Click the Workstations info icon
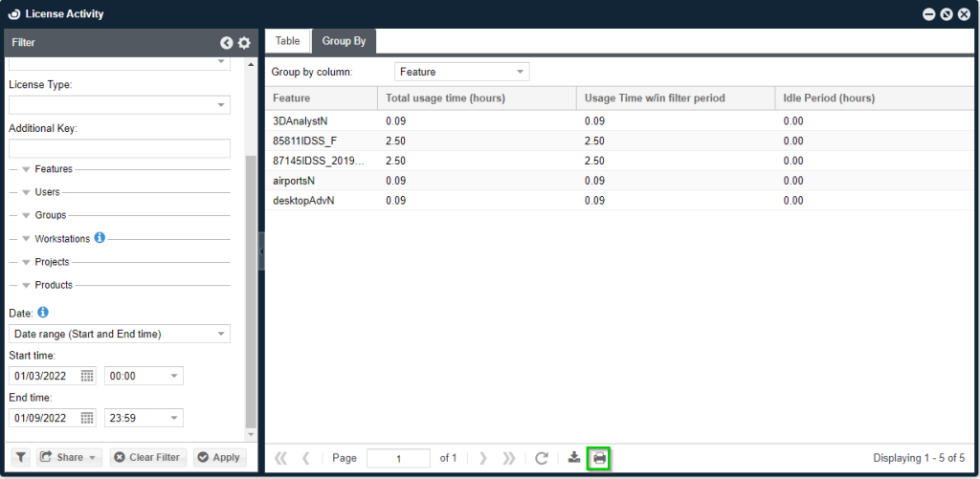 point(100,237)
